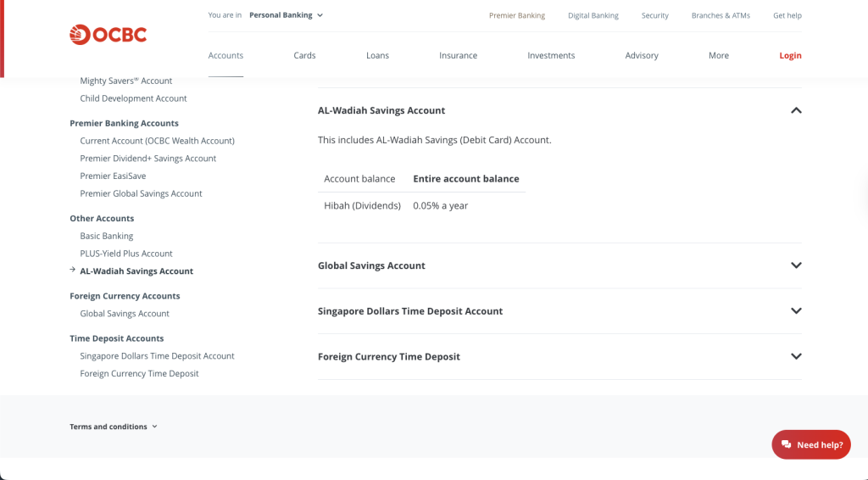Screen dimensions: 868x480
Task: Collapse the AL-Wadiah Savings Account section chevron
Action: 796,110
